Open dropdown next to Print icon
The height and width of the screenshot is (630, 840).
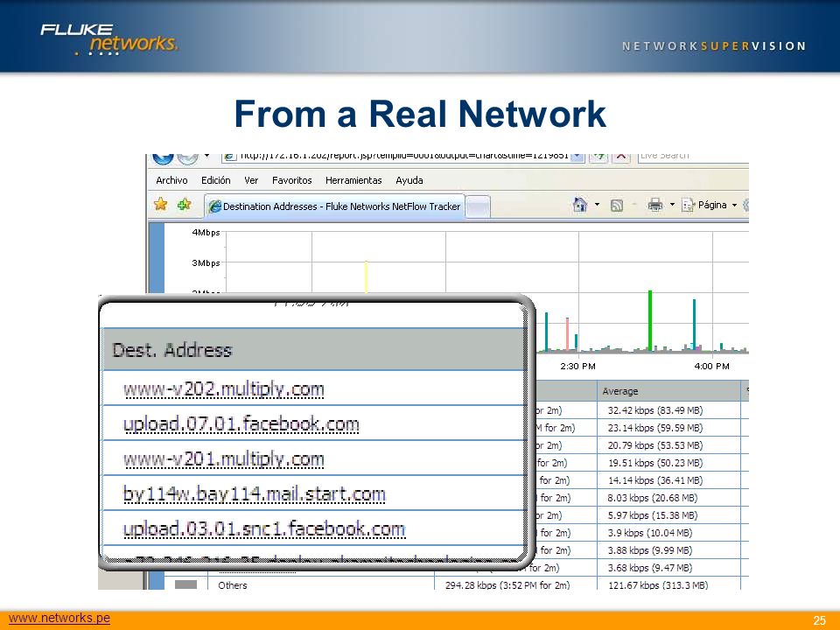pos(672,205)
